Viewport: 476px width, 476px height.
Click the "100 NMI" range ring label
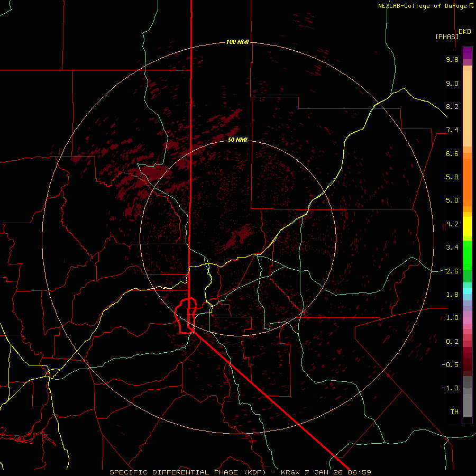point(237,42)
